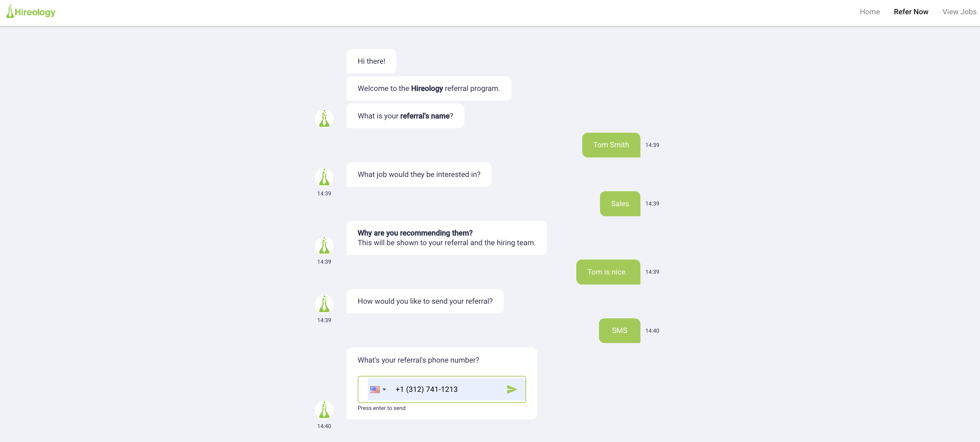Click bot avatar beside referral's name question

click(x=324, y=118)
